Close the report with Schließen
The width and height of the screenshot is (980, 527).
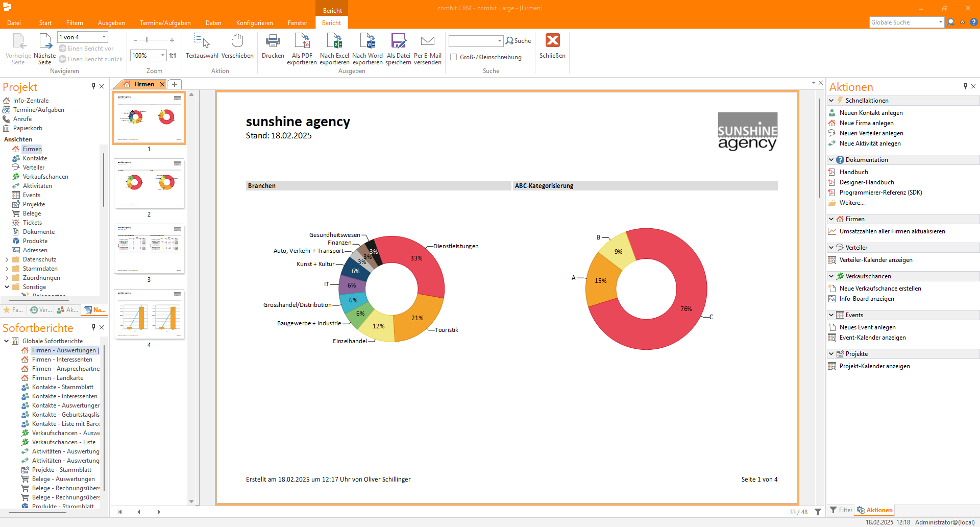click(x=552, y=41)
